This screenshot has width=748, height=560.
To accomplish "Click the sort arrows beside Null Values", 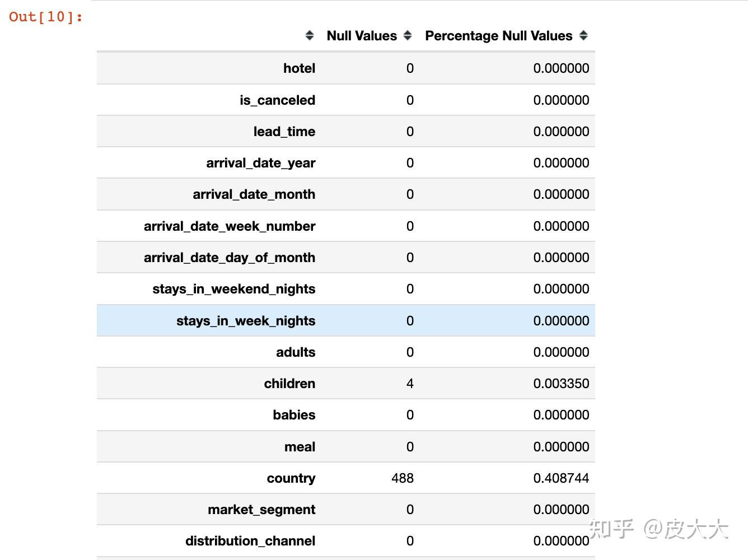I will click(x=408, y=36).
